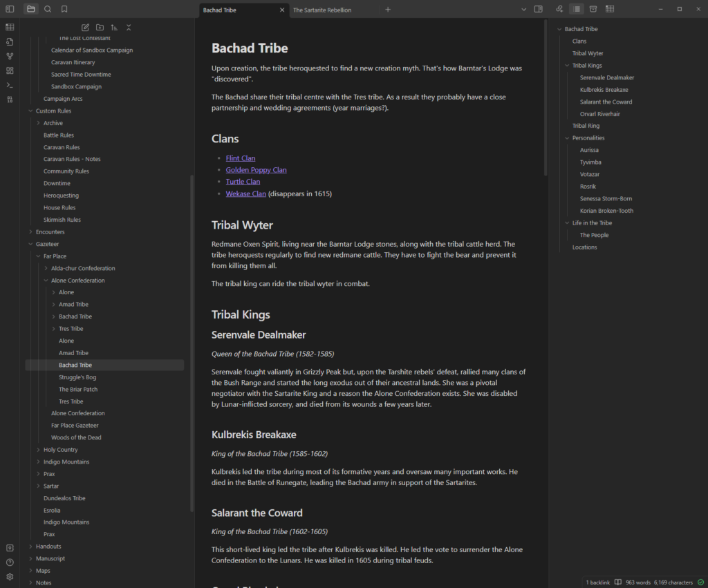Show the file explorer folder icon
708x588 pixels.
30,9
